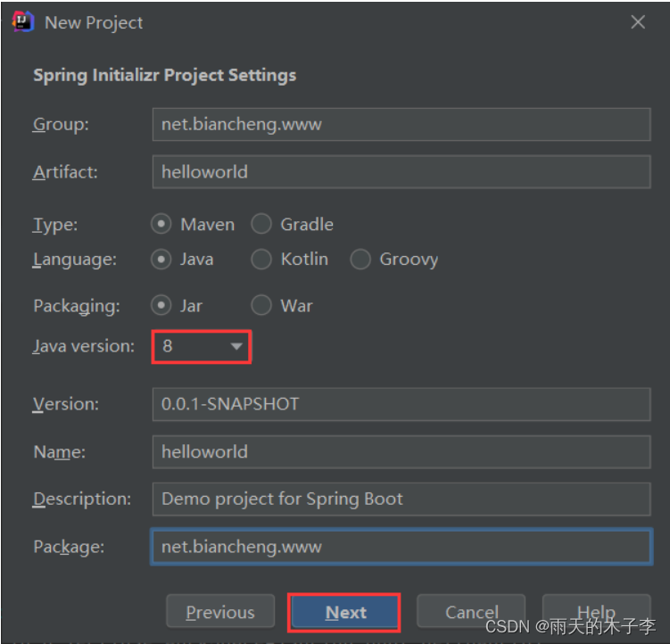Open Help for this dialog
Screen dimensions: 670x644
[597, 612]
